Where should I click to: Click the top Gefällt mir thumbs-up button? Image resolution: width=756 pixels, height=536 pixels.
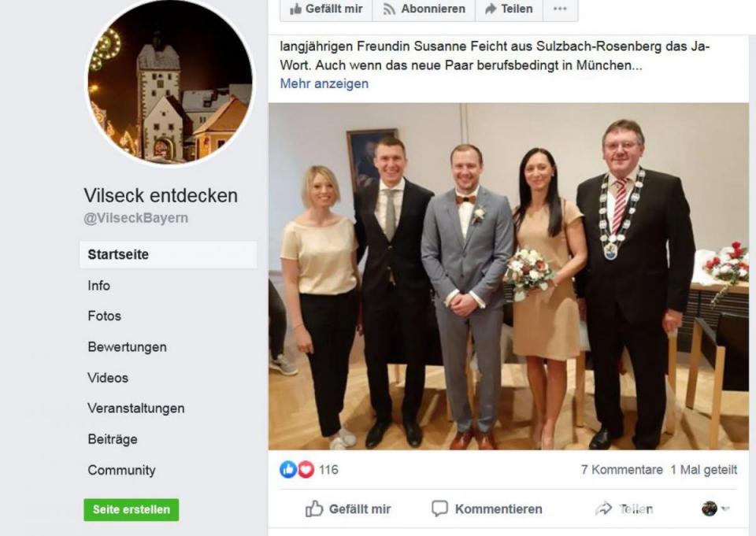click(326, 9)
